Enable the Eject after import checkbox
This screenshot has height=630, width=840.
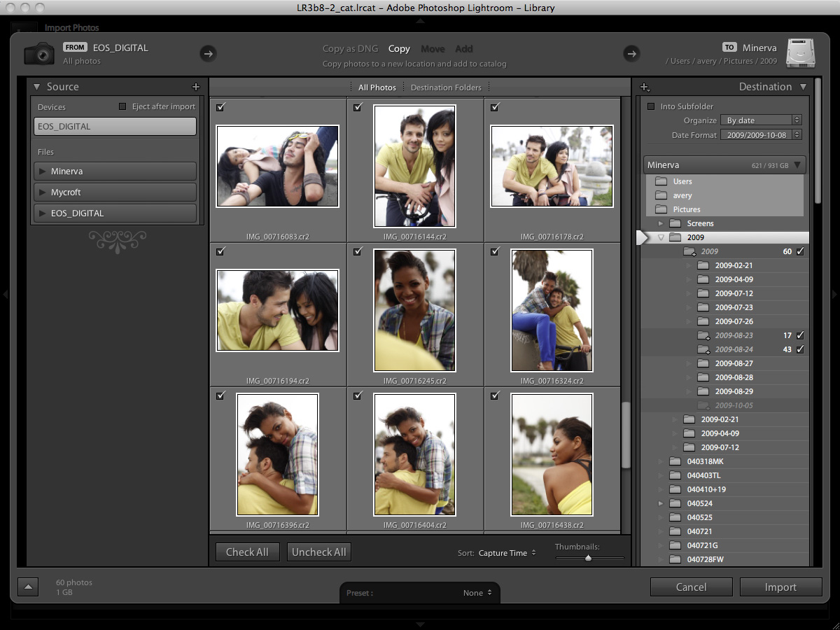click(122, 107)
